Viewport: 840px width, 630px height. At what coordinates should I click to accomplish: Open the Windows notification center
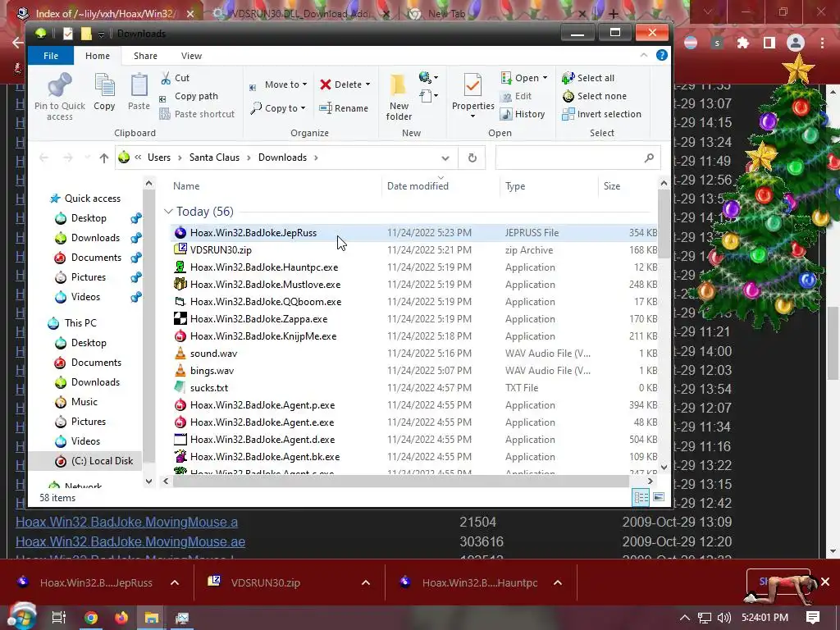(813, 618)
